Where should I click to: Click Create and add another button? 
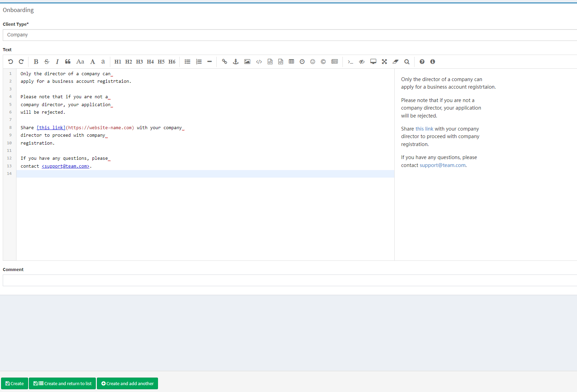tap(127, 383)
